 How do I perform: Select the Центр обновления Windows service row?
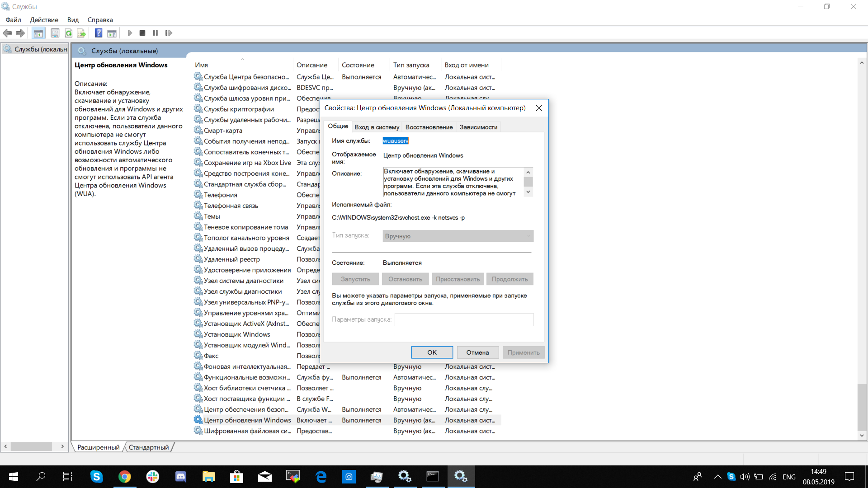347,420
